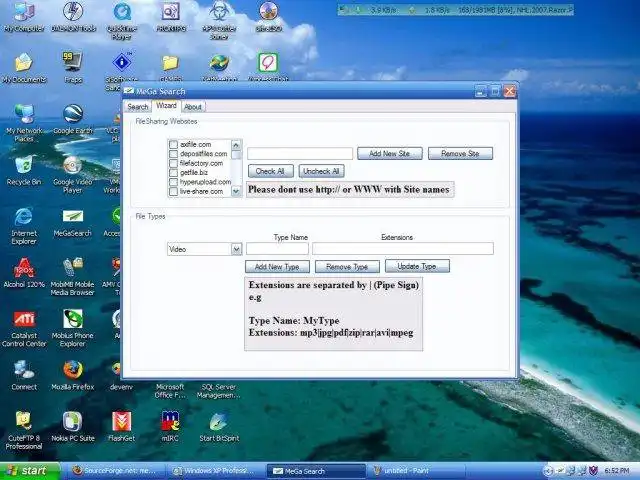Select MeGa Search taskbar button
Screen dimensions: 640x480
coord(316,471)
